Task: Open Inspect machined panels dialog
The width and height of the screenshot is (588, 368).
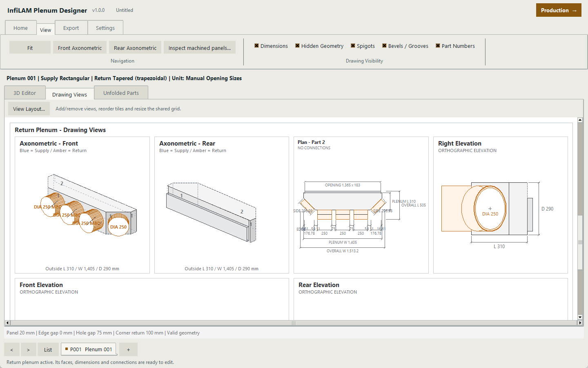Action: 200,48
